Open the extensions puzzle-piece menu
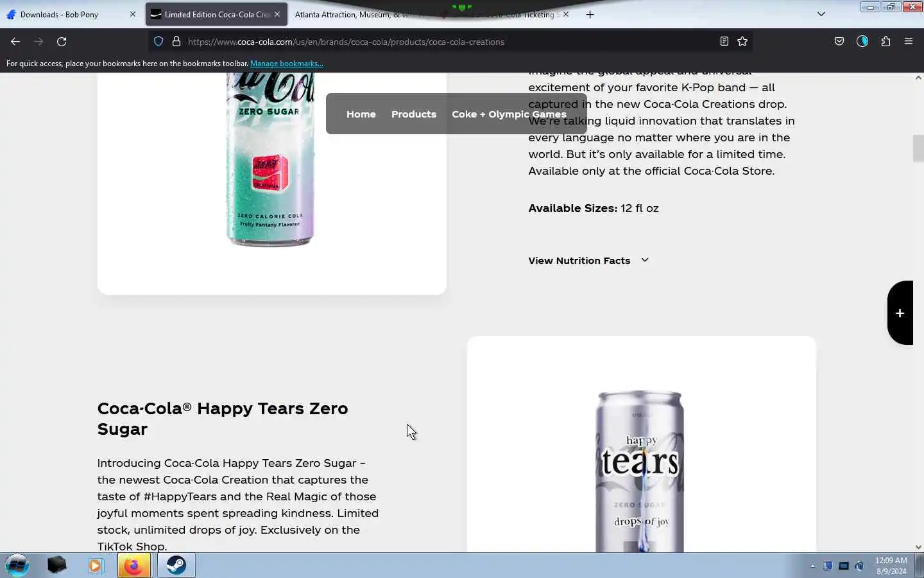 coord(886,42)
